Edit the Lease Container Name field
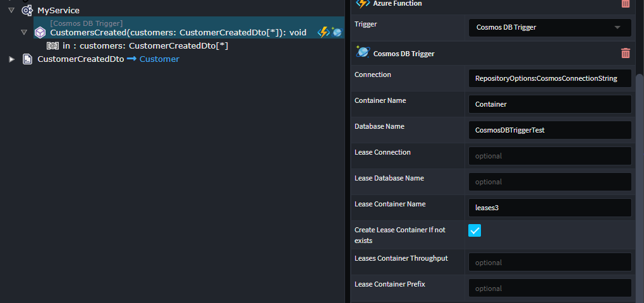The height and width of the screenshot is (303, 644). coord(550,208)
